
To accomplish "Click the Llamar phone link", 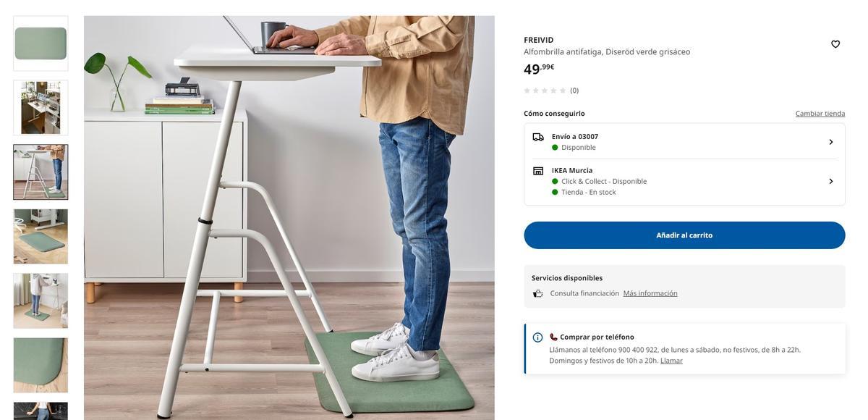I will (671, 361).
